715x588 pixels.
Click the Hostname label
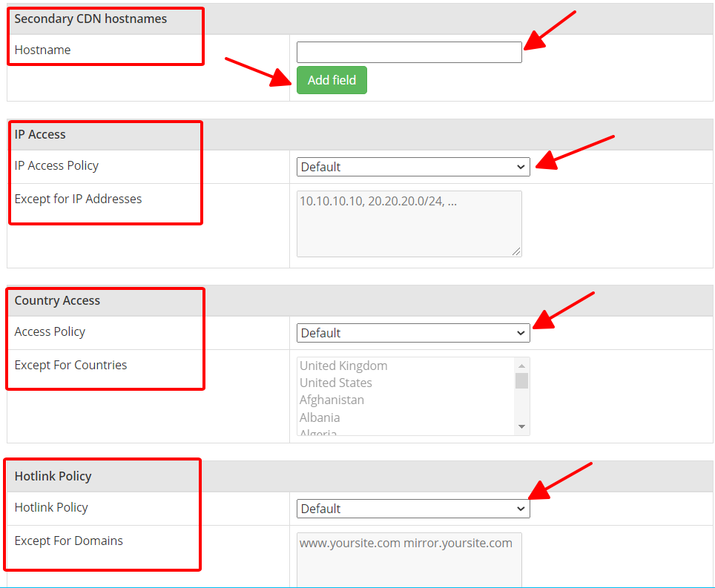point(43,50)
